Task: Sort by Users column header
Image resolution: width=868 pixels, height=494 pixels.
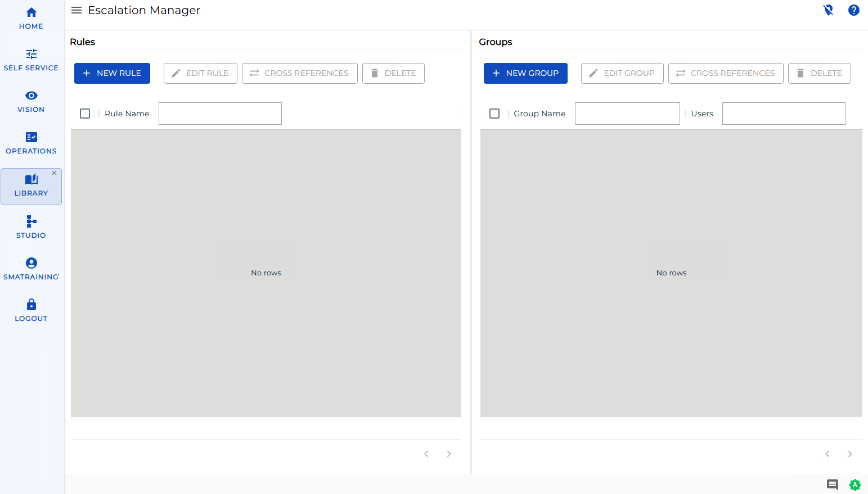Action: pyautogui.click(x=702, y=114)
